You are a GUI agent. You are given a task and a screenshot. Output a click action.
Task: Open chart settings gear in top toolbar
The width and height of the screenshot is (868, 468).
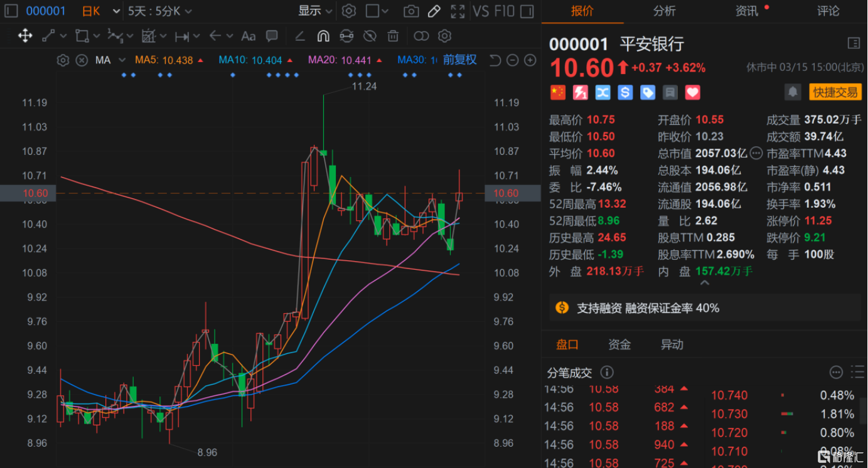click(349, 11)
